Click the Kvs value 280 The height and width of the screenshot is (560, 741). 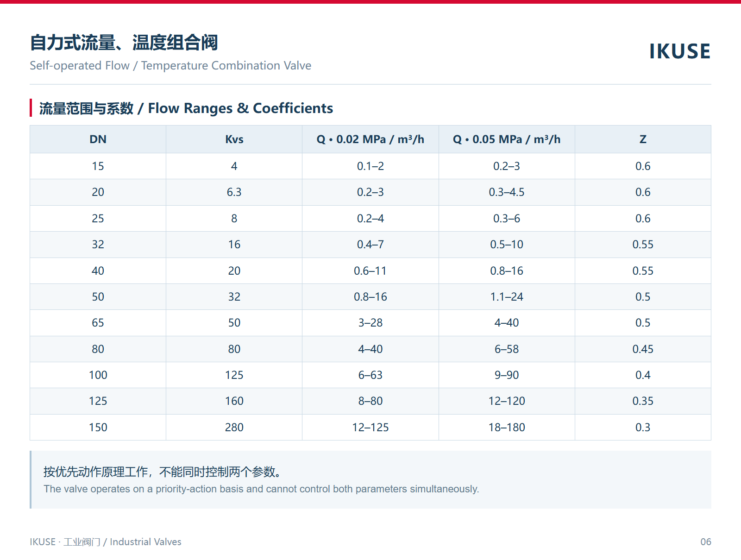tap(234, 428)
